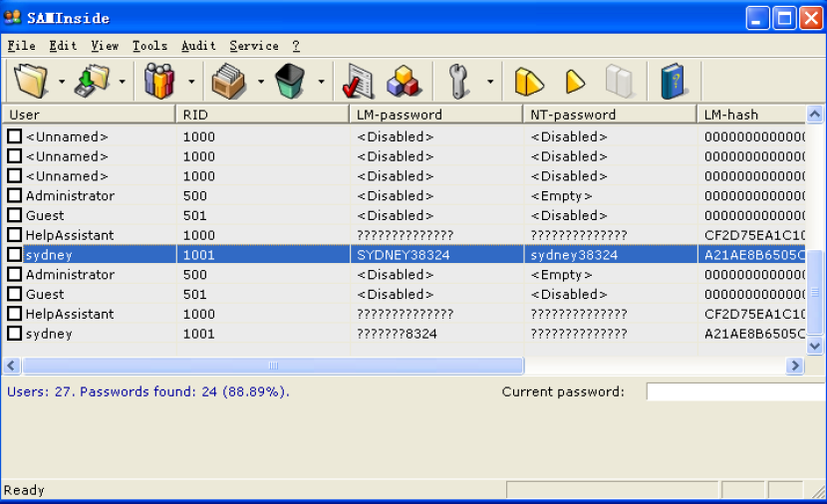Check the first Administrator row checkbox

coord(15,195)
